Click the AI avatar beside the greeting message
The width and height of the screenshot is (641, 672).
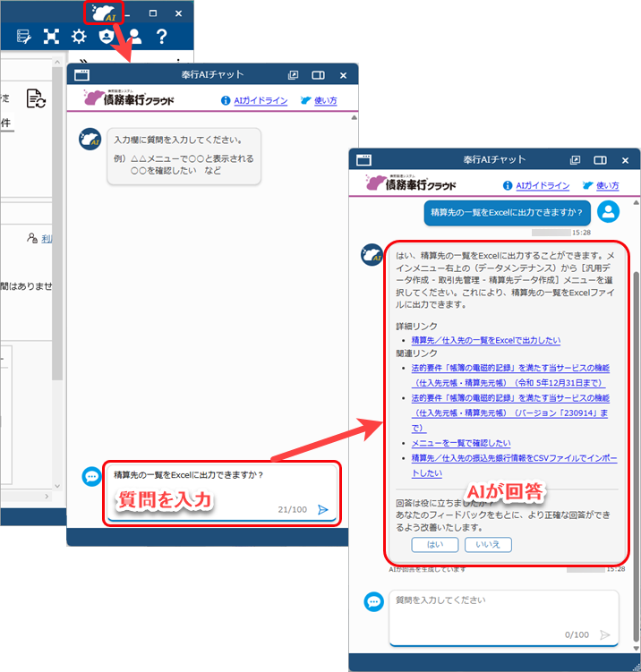90,139
